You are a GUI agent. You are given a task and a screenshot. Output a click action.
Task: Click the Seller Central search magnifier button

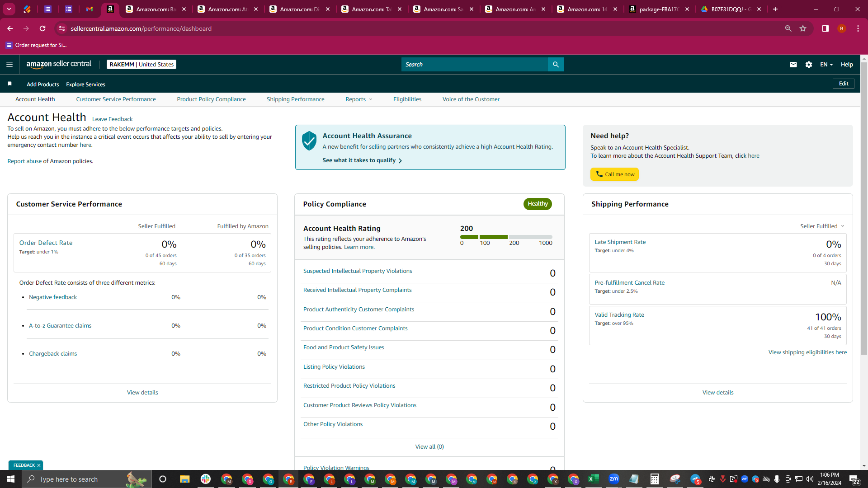556,65
